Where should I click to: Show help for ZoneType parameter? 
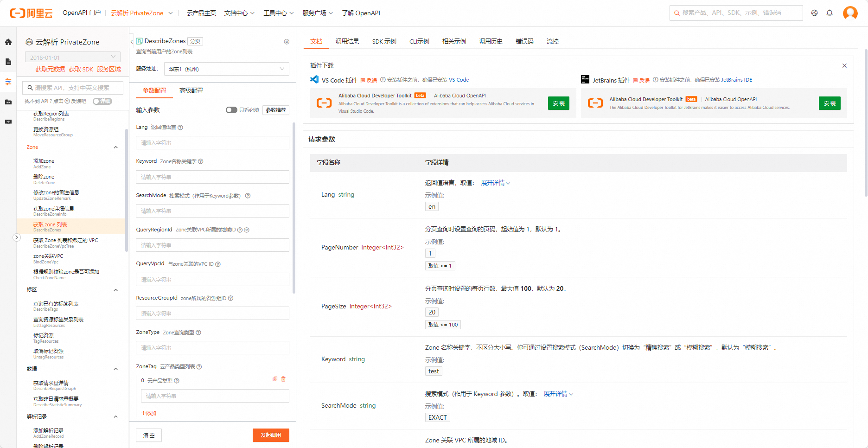(x=198, y=333)
